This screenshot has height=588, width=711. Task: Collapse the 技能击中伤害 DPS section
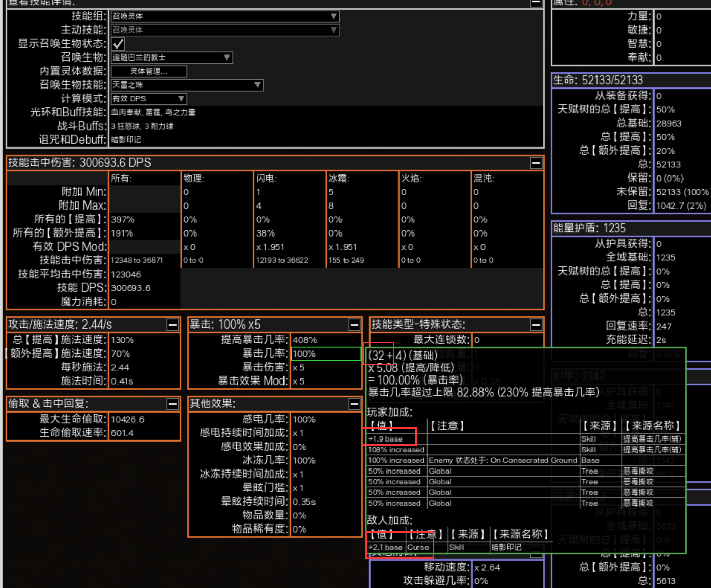pos(535,163)
